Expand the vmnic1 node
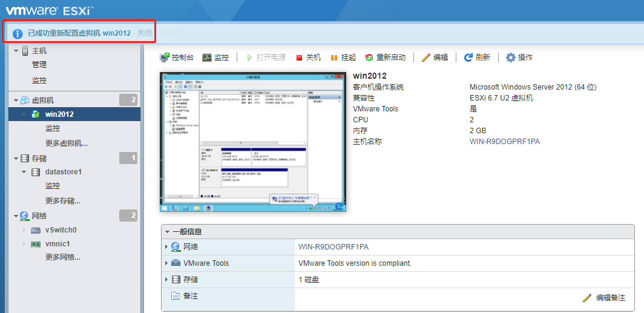 [x=24, y=244]
